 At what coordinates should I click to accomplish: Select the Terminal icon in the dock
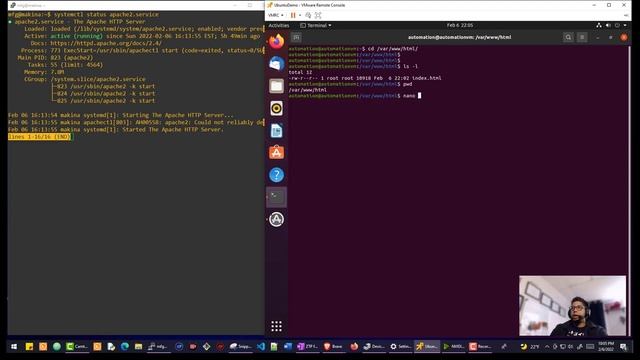[276, 197]
